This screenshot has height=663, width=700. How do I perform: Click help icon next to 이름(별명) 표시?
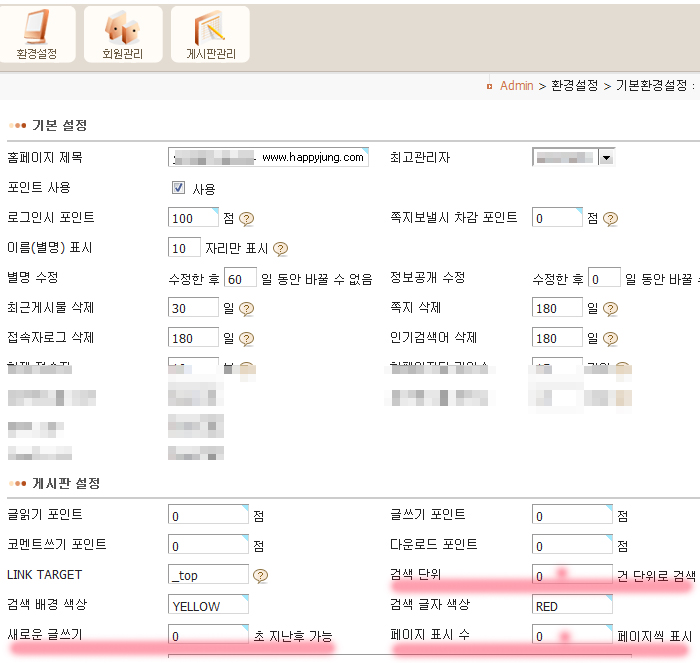[281, 248]
